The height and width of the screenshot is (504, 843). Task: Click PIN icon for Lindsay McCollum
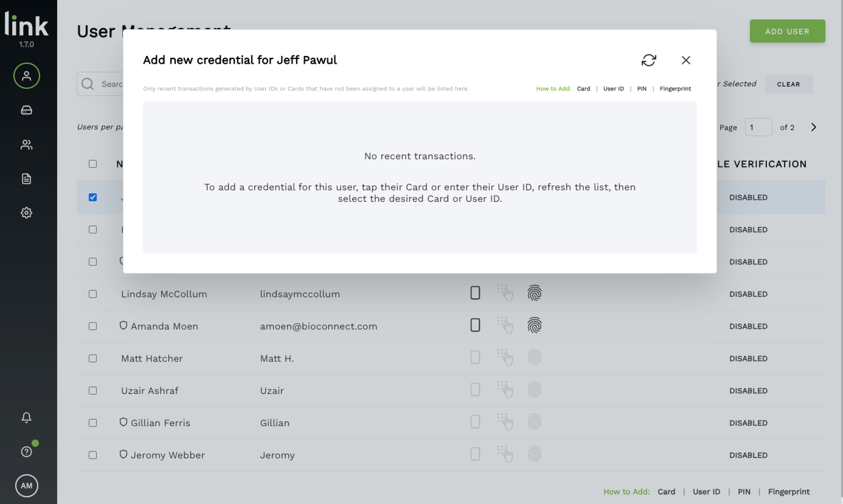[x=505, y=293]
